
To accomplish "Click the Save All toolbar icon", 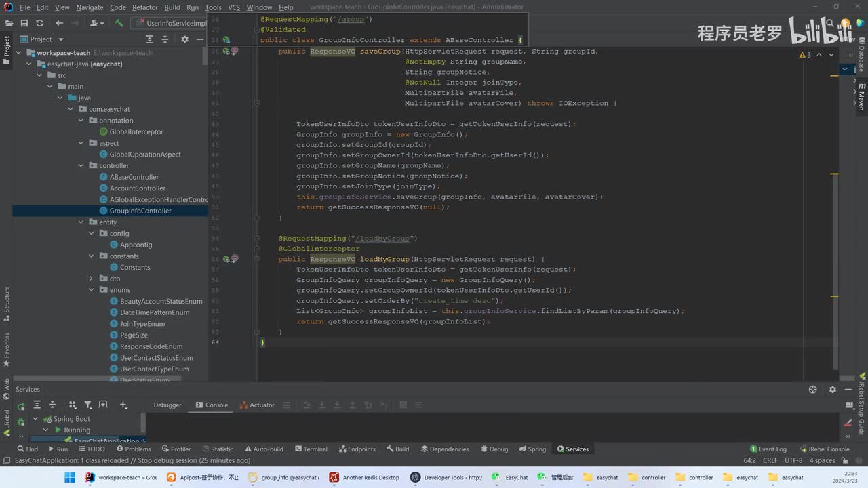I will (24, 23).
